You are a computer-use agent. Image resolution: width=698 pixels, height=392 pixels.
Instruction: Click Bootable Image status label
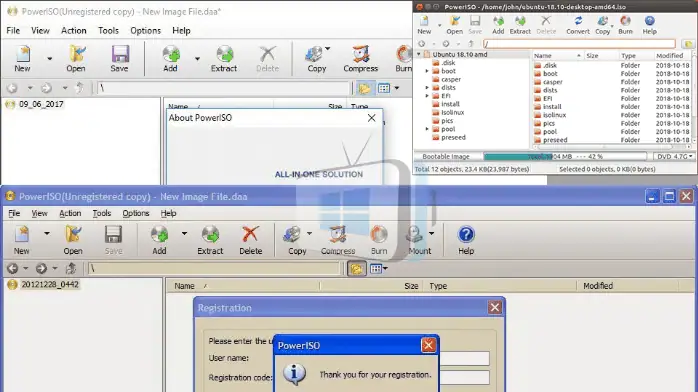pos(446,157)
